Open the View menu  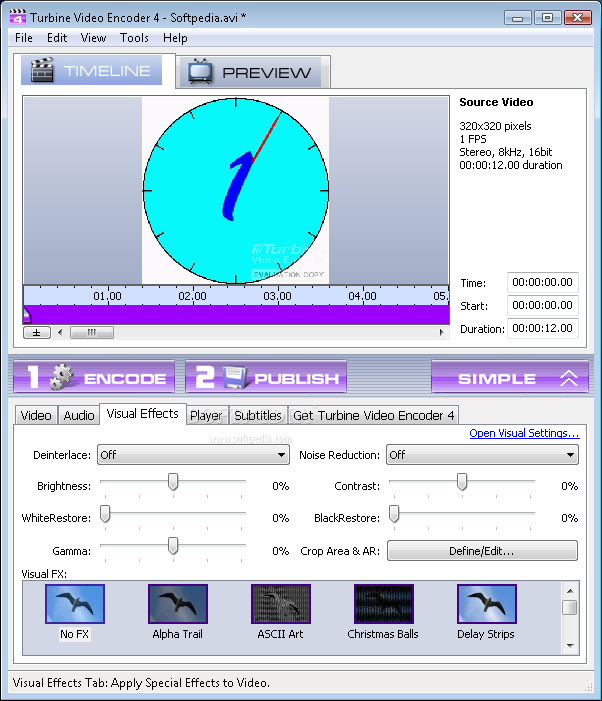click(x=93, y=38)
